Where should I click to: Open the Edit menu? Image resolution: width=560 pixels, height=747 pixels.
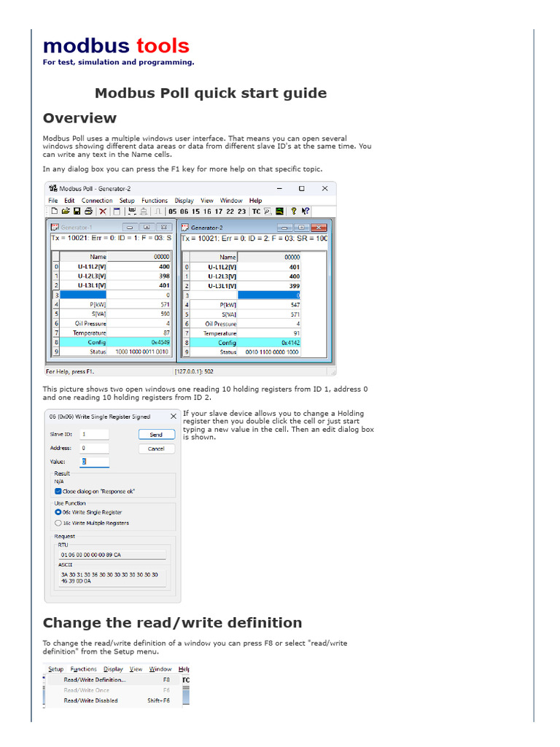pos(69,201)
